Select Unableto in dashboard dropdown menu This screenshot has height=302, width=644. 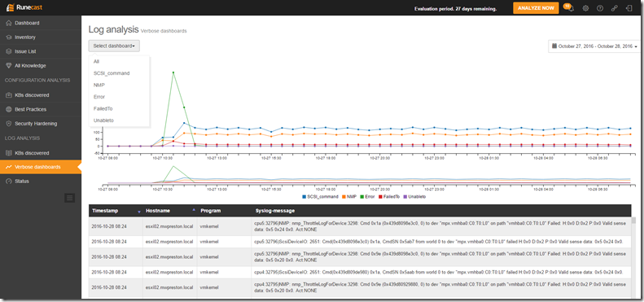103,120
